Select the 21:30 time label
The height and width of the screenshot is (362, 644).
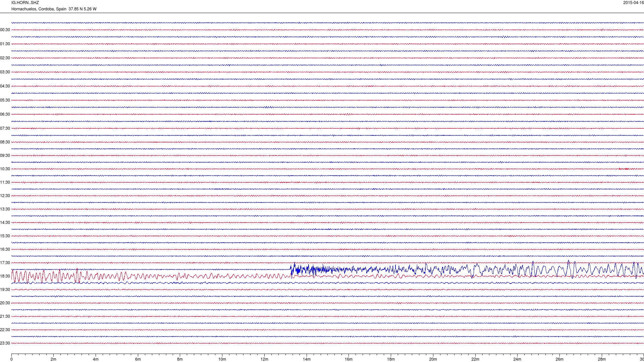pos(5,316)
